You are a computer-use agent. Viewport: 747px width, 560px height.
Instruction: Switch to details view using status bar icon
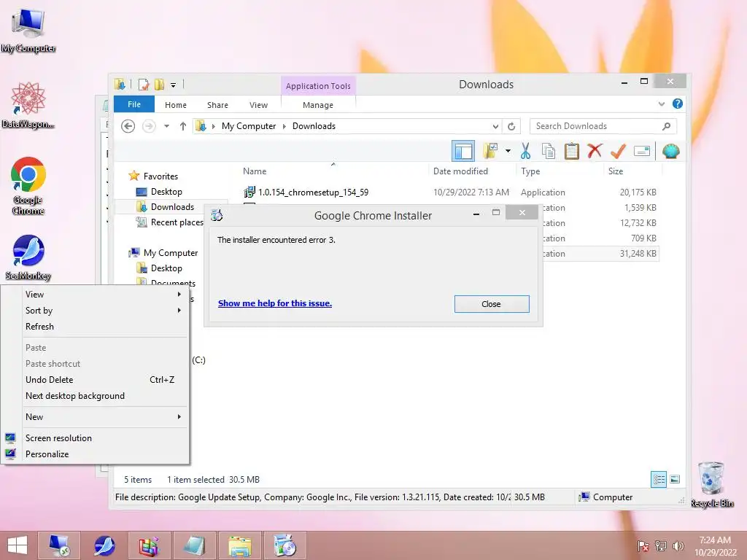coord(659,479)
